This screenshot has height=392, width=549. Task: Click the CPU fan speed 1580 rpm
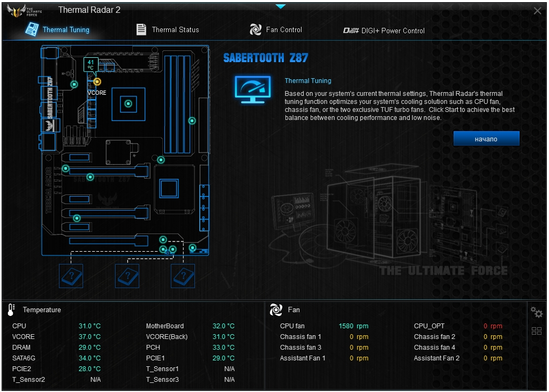354,326
